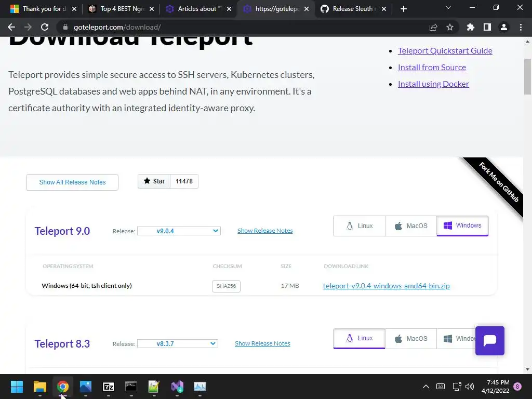Show Release Notes for Teleport 9.0
532x399 pixels.
click(265, 231)
